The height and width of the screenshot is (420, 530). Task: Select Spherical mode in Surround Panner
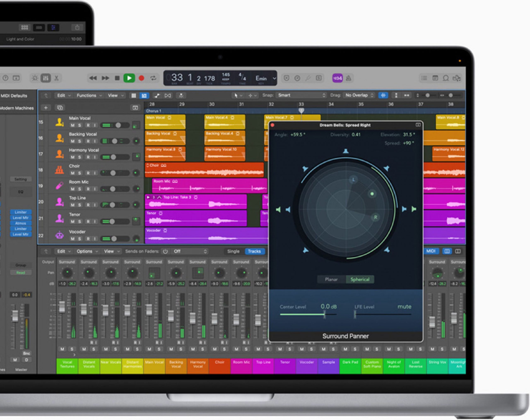(x=360, y=279)
